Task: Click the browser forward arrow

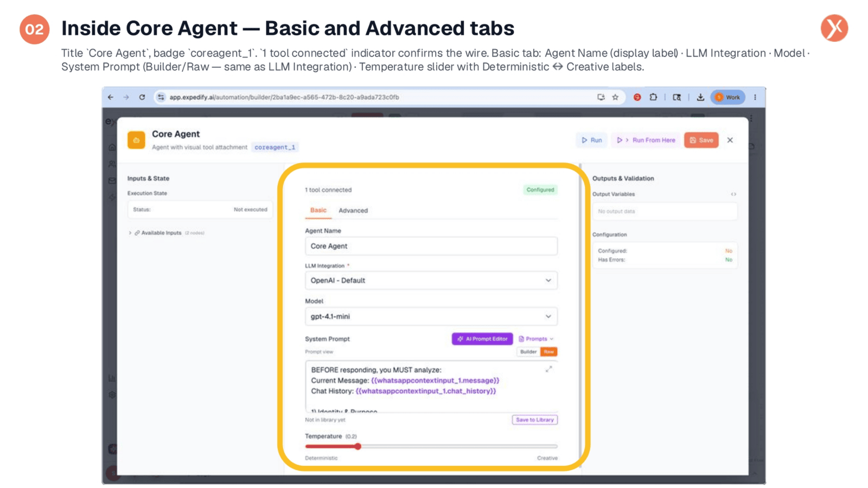Action: coord(126,97)
